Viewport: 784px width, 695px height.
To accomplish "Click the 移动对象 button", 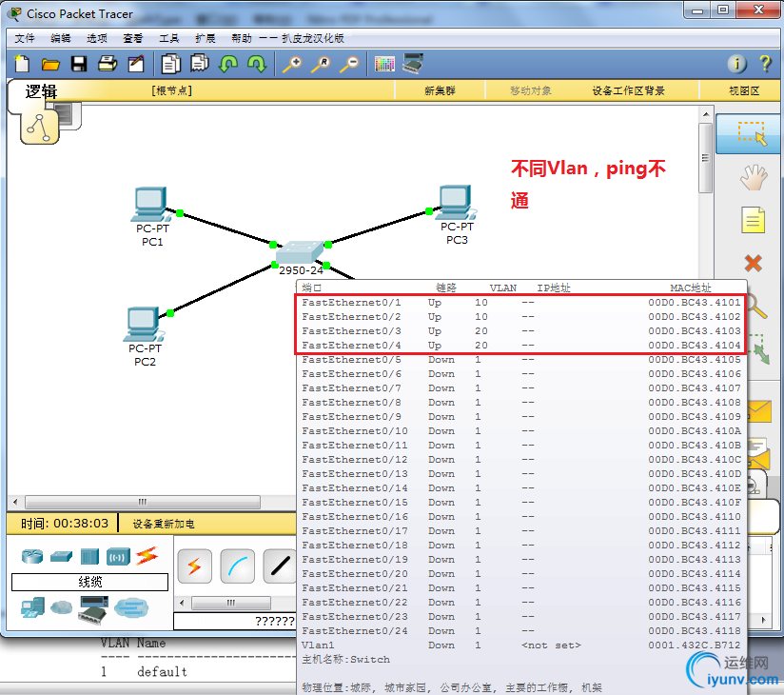I will pos(531,90).
